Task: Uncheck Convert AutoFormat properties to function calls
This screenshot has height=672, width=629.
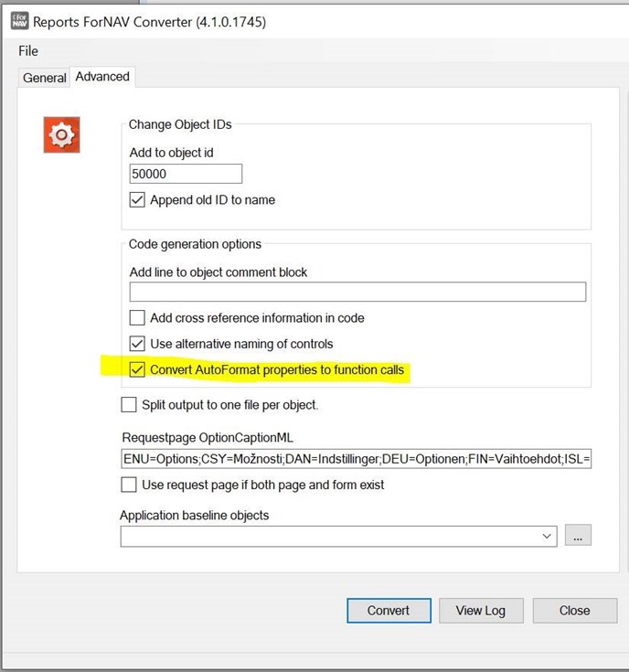Action: [137, 370]
